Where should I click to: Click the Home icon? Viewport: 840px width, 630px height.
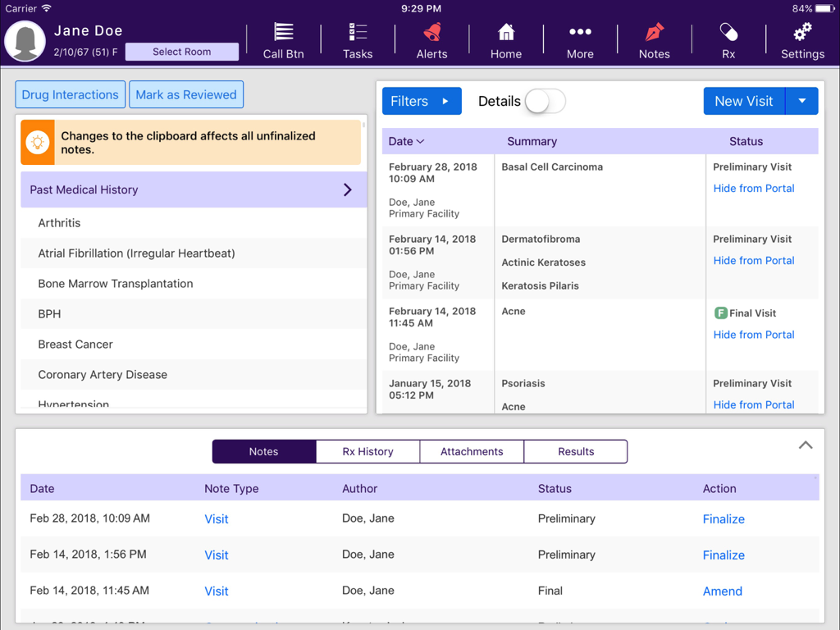(505, 39)
